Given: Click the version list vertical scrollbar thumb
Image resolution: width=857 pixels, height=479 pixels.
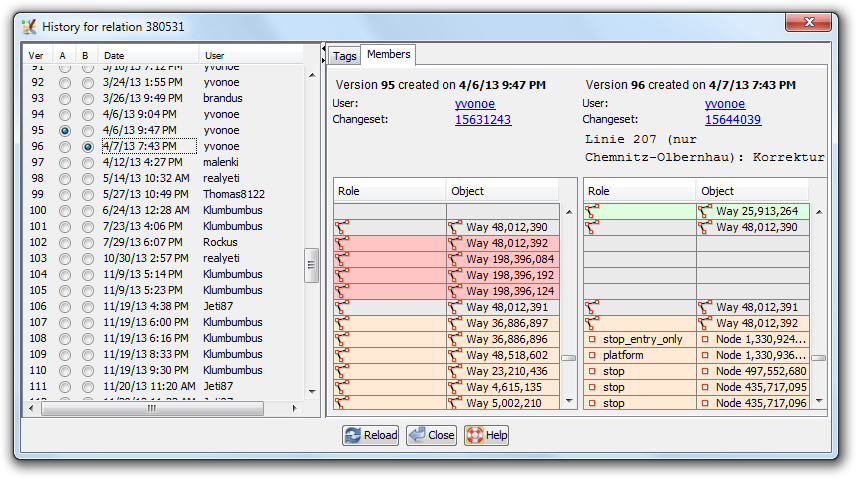Looking at the screenshot, I should pos(312,265).
